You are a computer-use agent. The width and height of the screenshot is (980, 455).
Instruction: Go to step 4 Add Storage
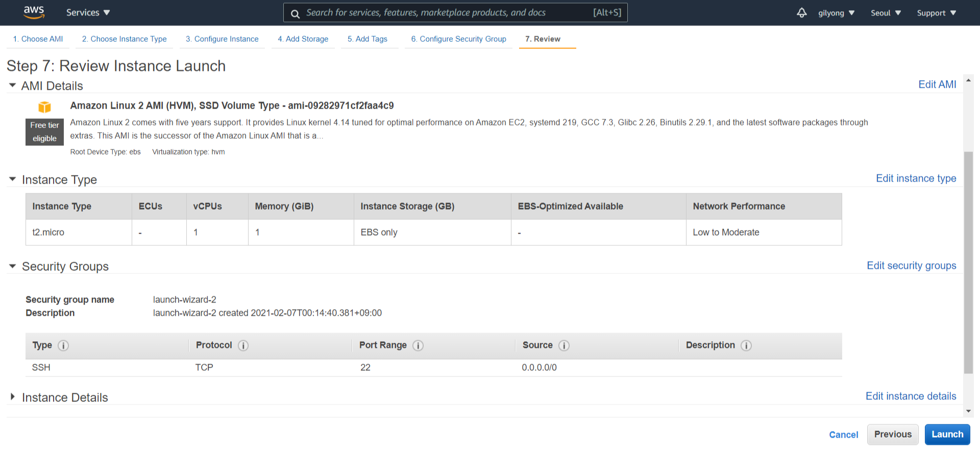[x=303, y=39]
